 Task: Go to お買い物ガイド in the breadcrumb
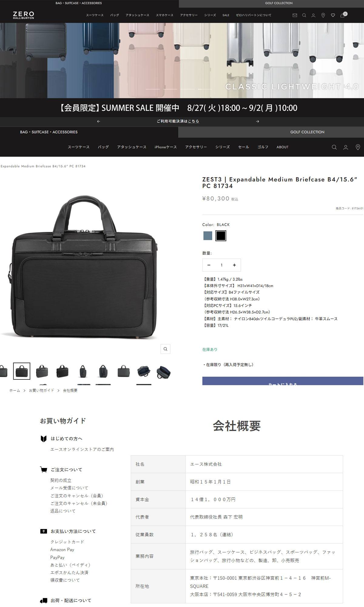[x=41, y=391]
